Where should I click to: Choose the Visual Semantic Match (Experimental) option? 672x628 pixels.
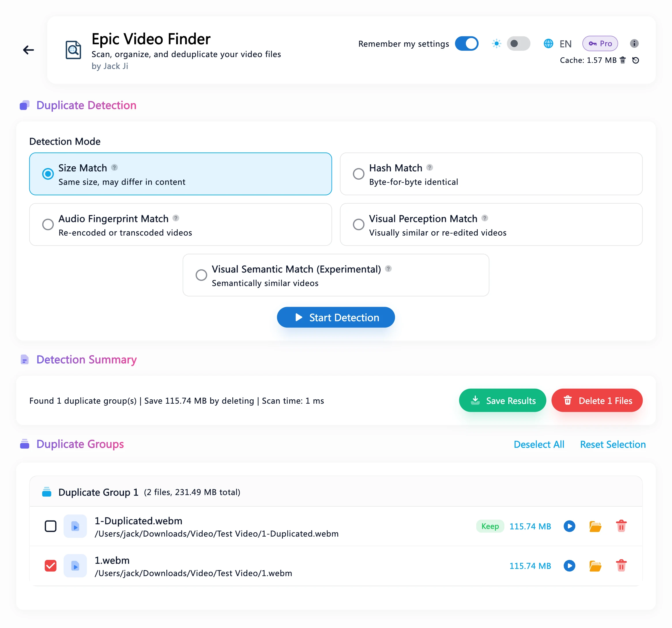click(336, 275)
